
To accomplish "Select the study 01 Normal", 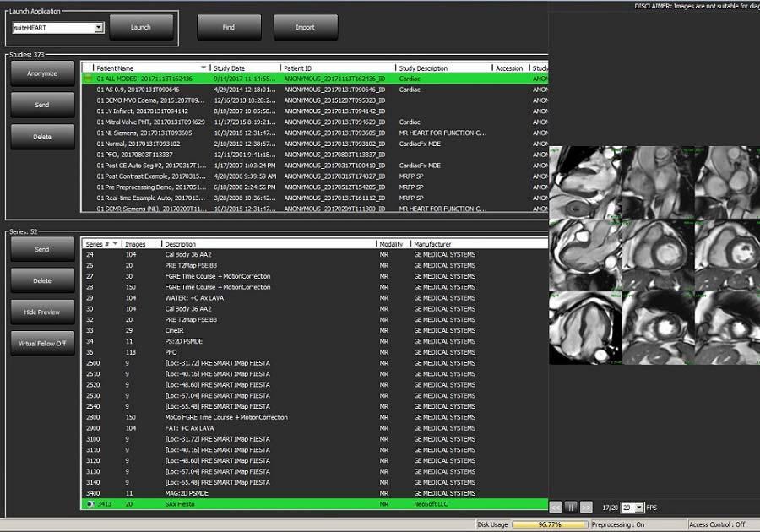I will click(315, 144).
